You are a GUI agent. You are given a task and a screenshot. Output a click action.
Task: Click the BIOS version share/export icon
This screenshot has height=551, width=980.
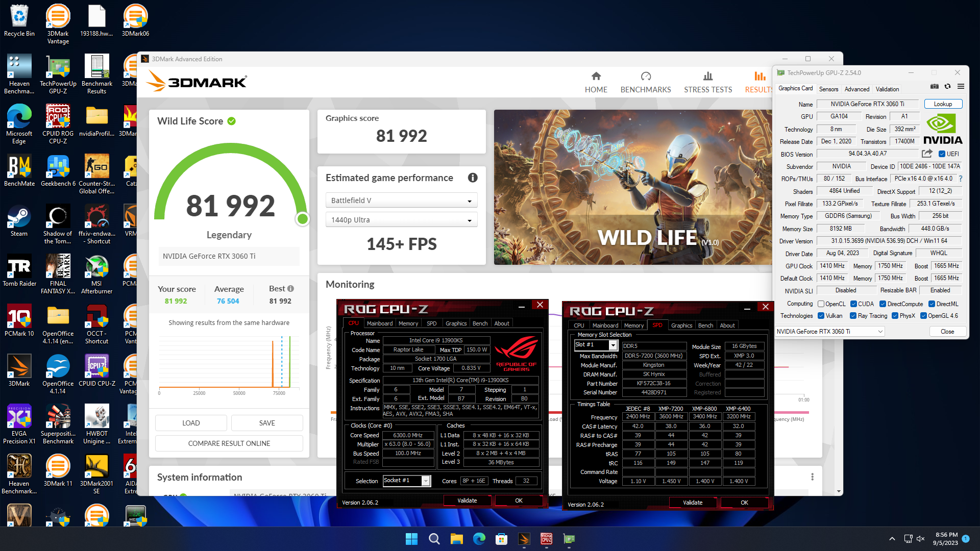click(x=927, y=154)
